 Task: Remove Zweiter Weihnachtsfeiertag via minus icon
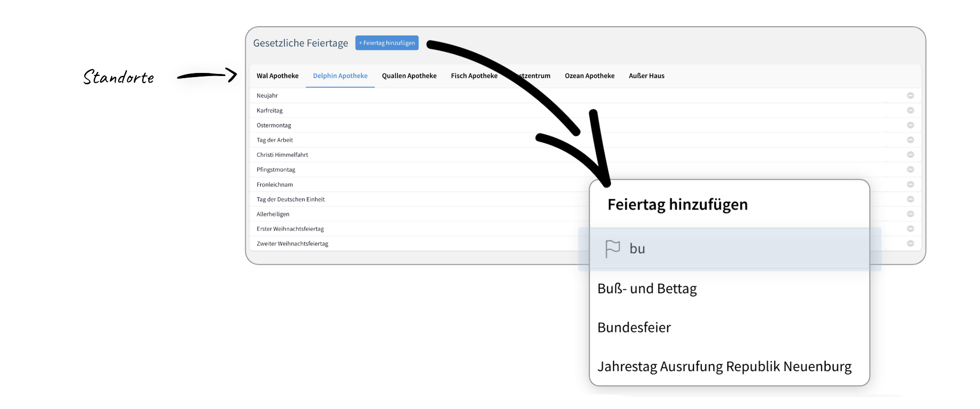pos(910,244)
